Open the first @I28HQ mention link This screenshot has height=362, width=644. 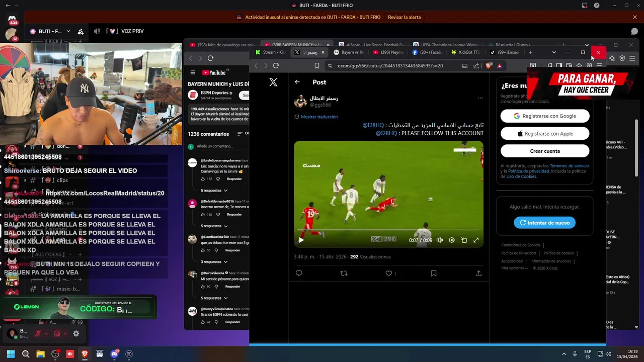point(373,125)
